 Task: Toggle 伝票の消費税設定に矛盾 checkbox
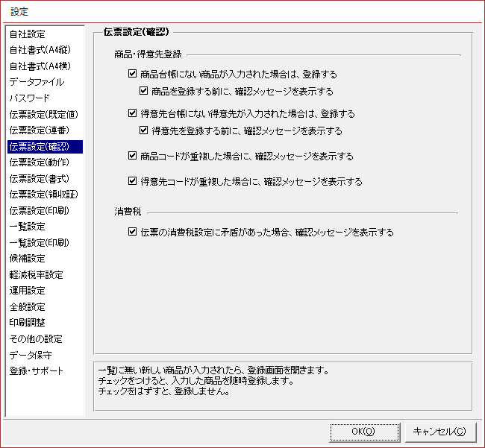pos(133,232)
